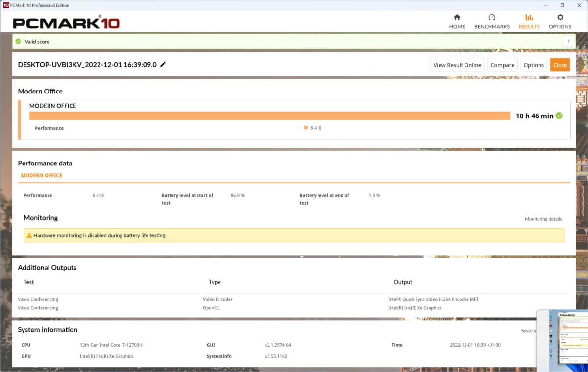This screenshot has width=588, height=372.
Task: Click the PCMARK 10 logo
Action: 66,23
